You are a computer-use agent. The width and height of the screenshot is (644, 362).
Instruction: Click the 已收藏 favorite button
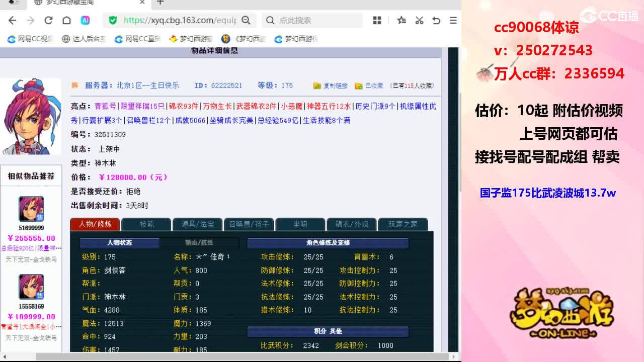point(369,85)
